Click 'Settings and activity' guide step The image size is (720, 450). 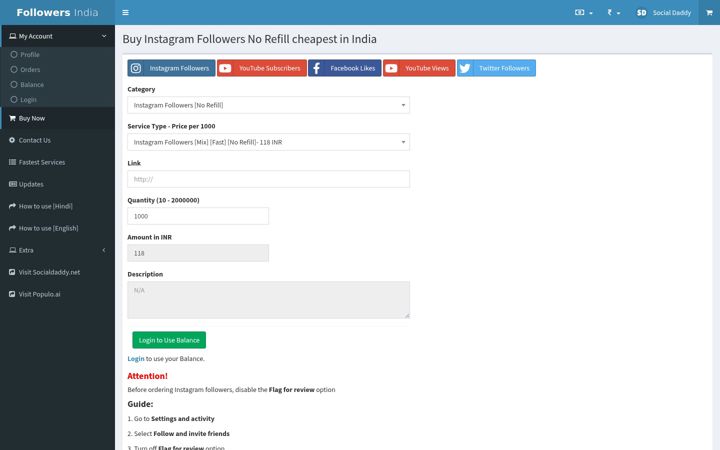click(183, 419)
